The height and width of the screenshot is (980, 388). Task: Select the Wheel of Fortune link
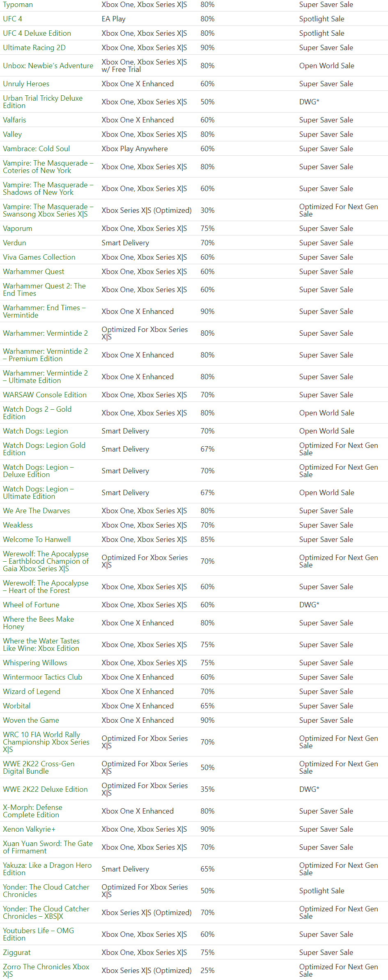31,605
